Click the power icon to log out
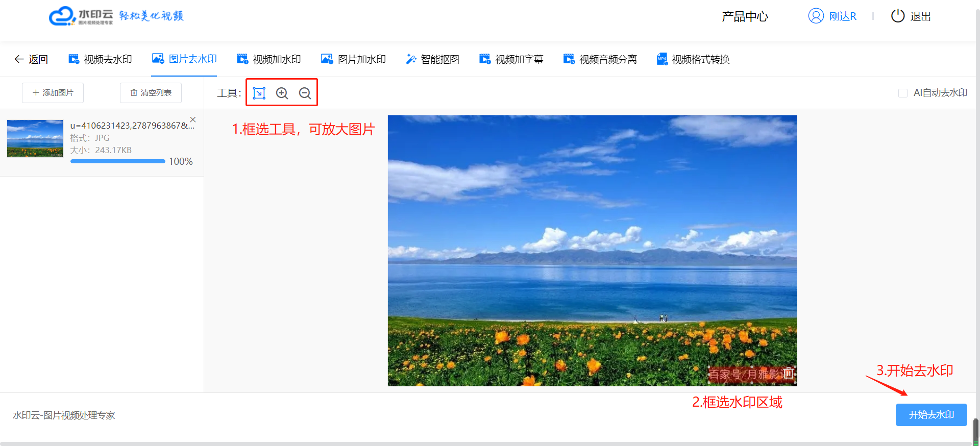The height and width of the screenshot is (446, 980). (898, 16)
